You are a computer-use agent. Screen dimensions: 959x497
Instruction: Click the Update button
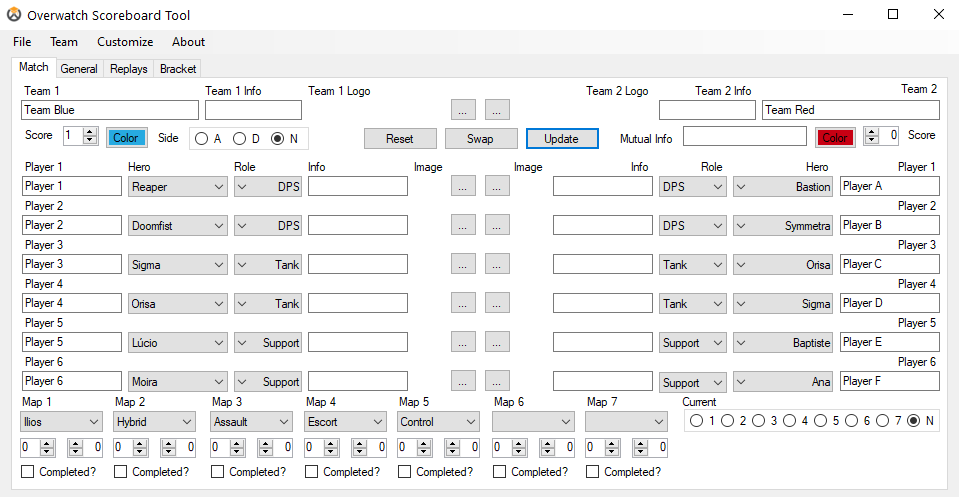pos(561,139)
